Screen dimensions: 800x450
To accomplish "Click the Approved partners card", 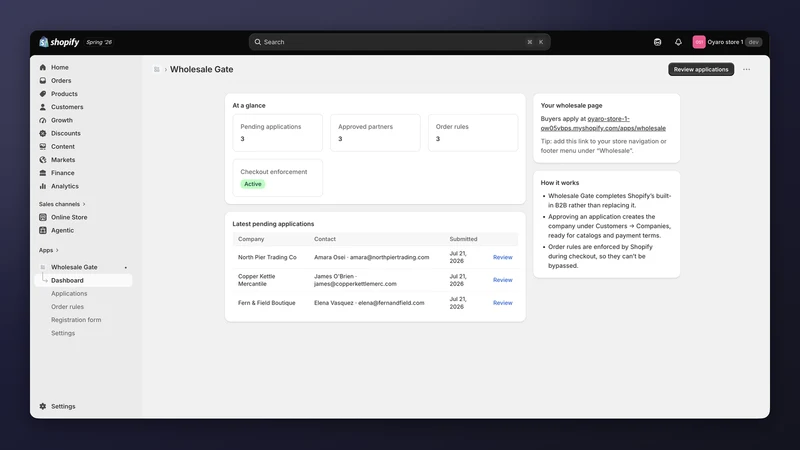I will point(375,133).
